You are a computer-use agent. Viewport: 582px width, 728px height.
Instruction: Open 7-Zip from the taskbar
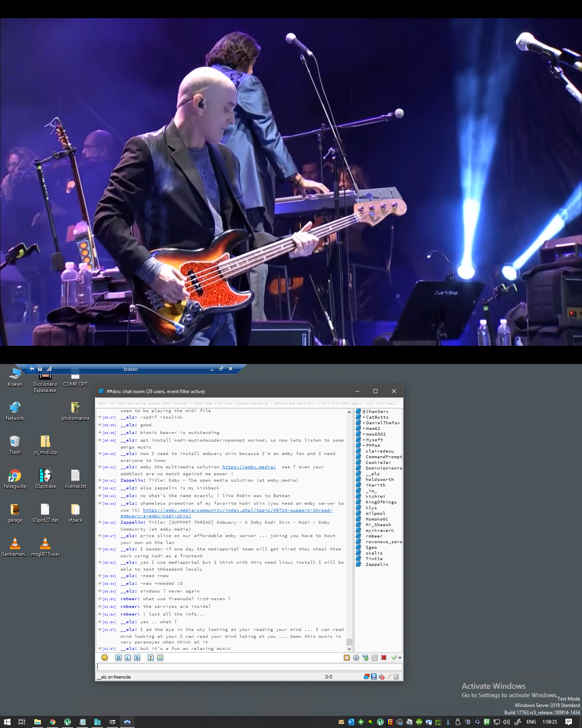[x=112, y=722]
